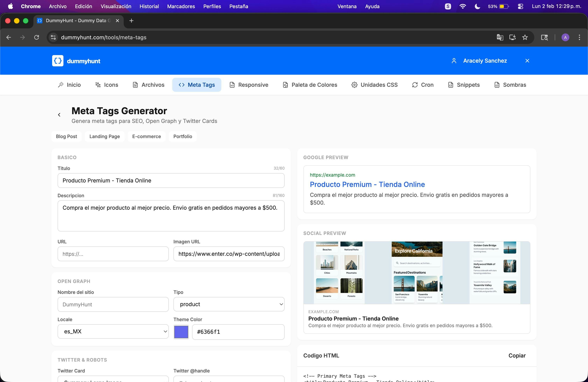Open the Google Translate icon in address bar
The height and width of the screenshot is (382, 588).
click(x=500, y=37)
